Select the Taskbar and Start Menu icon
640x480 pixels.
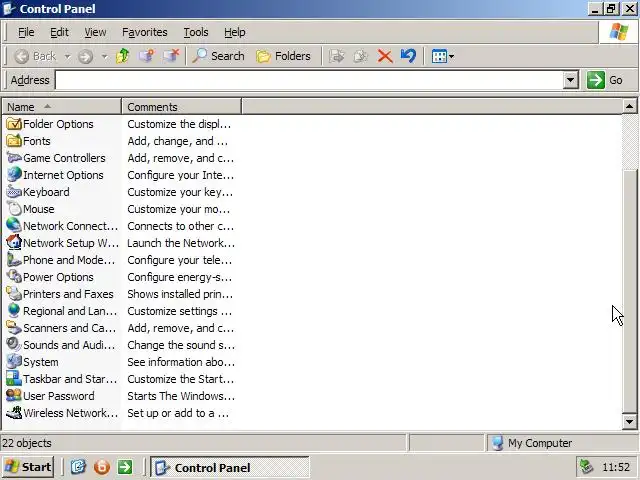click(x=14, y=379)
